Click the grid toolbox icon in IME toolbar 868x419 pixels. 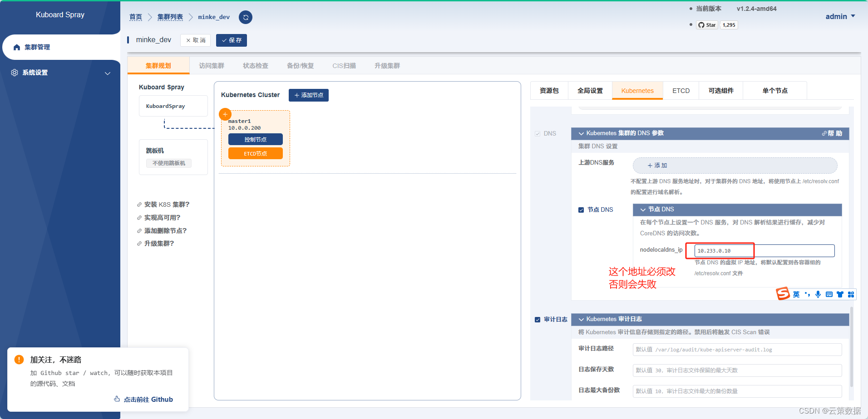tap(851, 294)
